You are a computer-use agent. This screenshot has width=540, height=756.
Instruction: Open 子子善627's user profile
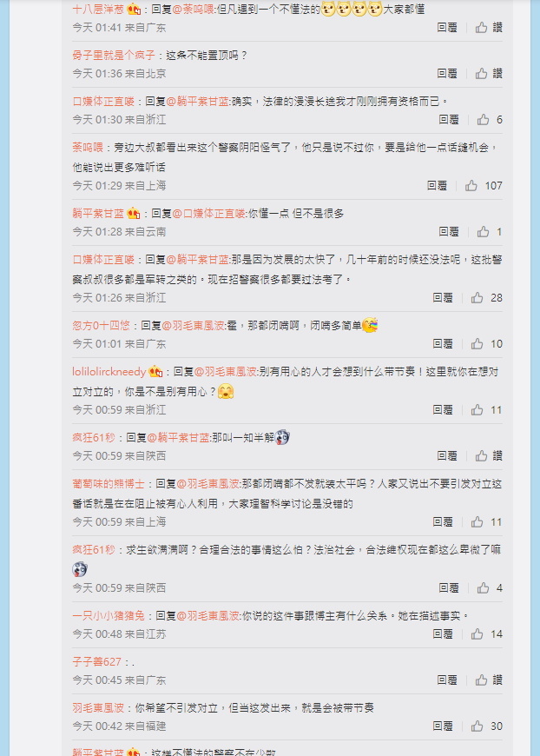[97, 662]
